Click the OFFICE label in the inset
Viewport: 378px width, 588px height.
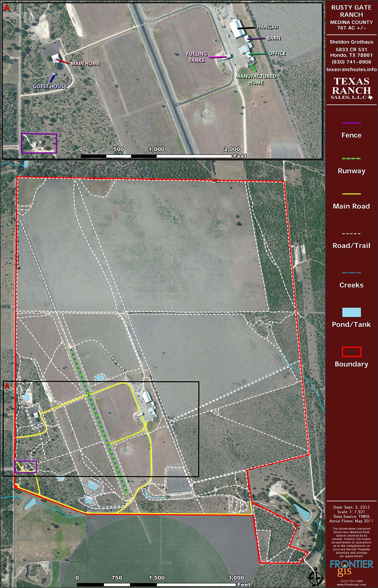pyautogui.click(x=277, y=54)
